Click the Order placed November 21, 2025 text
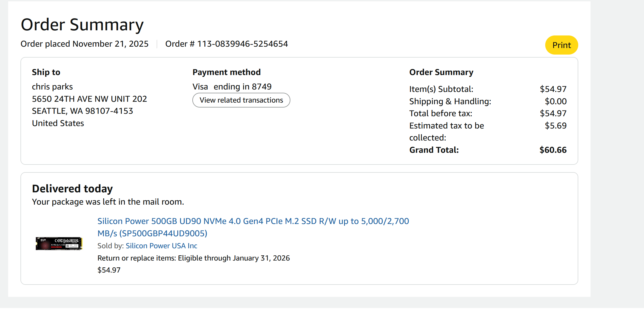The width and height of the screenshot is (644, 320). (85, 44)
